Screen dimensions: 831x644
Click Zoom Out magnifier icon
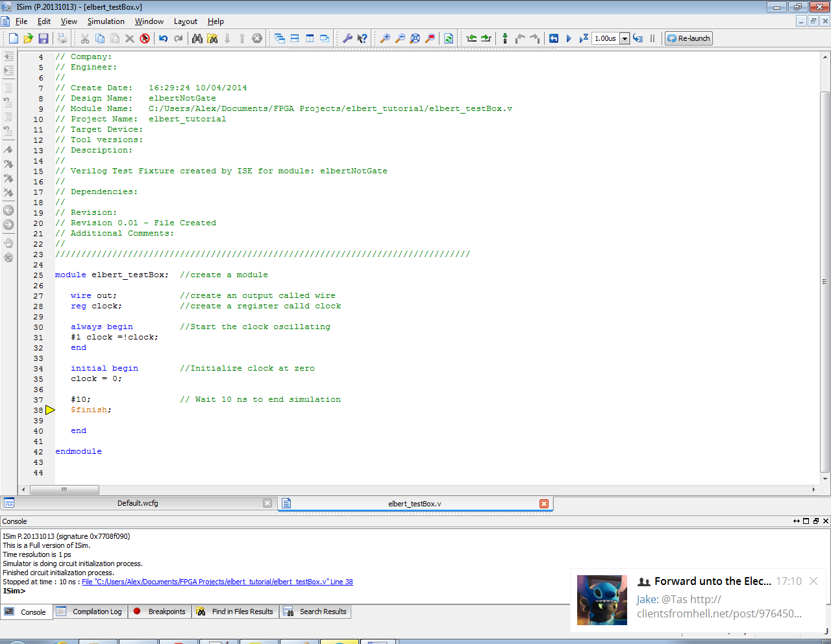point(400,38)
